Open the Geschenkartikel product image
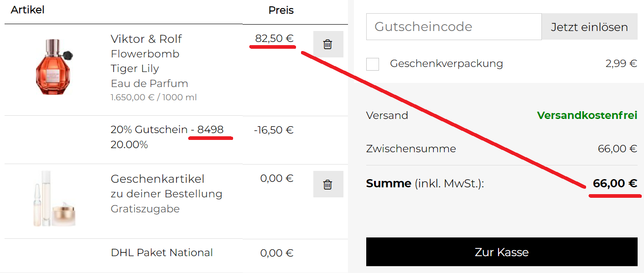 55,199
